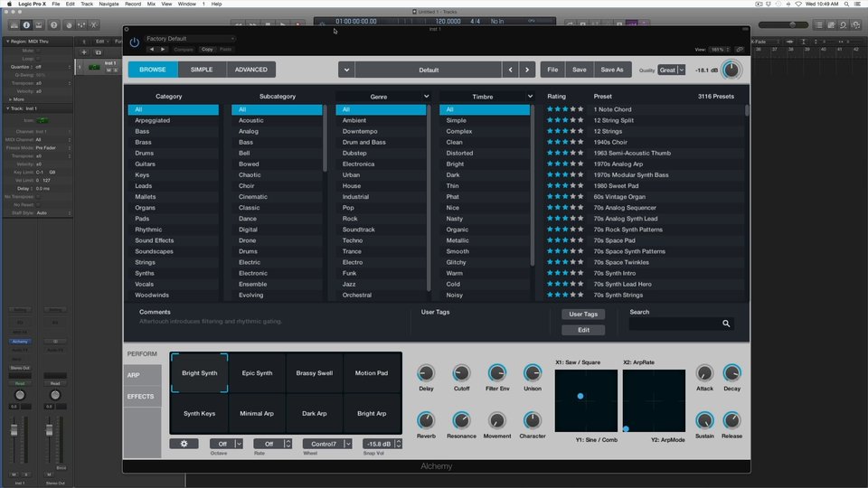Open the media Browsers icon at top right
Screen dimensions: 868x488
click(x=856, y=25)
